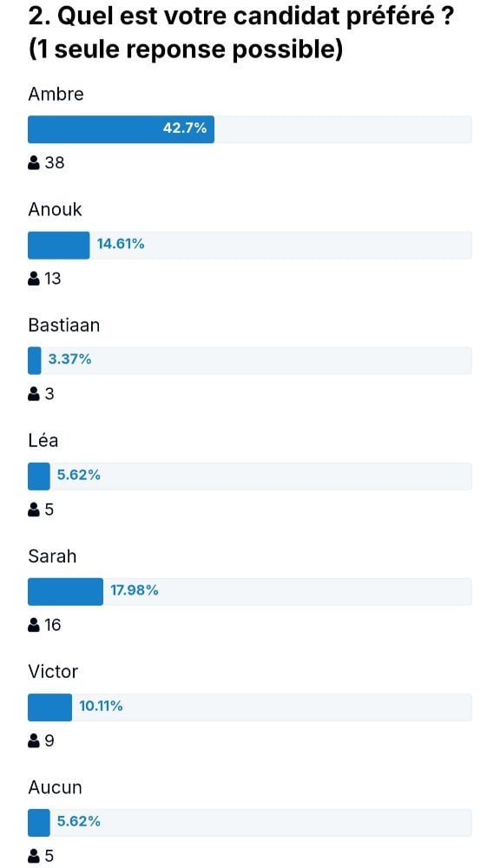Select Ambre's 42.7% result bar
The image size is (500, 868).
click(250, 129)
